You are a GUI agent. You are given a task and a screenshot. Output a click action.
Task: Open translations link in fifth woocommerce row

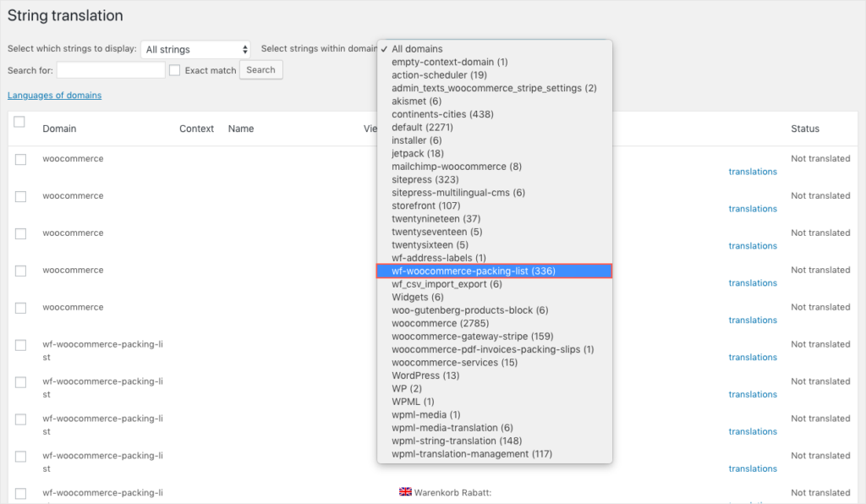[x=752, y=320]
